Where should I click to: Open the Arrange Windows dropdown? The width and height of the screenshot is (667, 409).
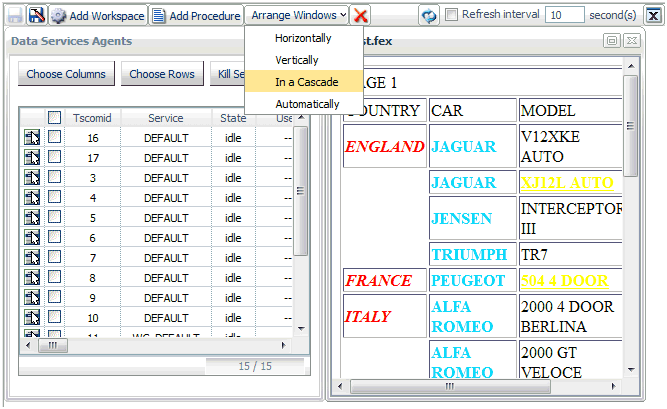[x=297, y=15]
